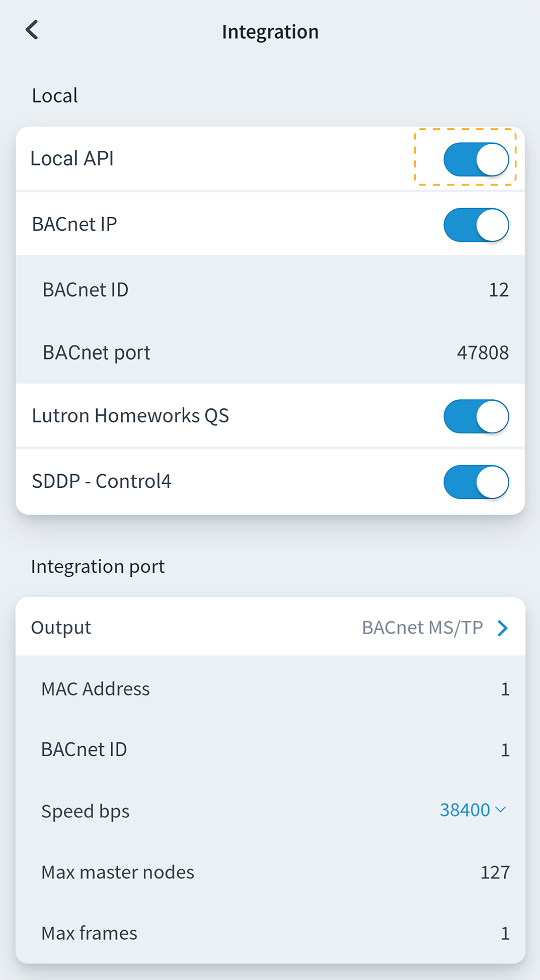
Task: Go back using the back arrow
Action: click(32, 30)
